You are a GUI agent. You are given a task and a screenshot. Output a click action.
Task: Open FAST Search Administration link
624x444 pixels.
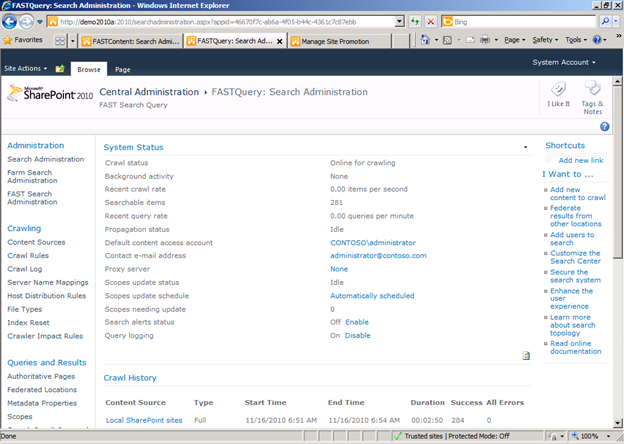pos(32,198)
